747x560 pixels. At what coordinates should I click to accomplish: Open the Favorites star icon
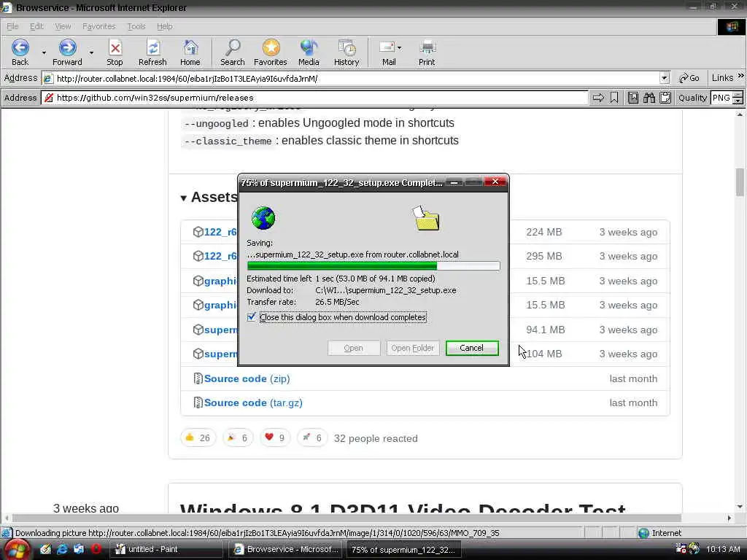click(271, 48)
